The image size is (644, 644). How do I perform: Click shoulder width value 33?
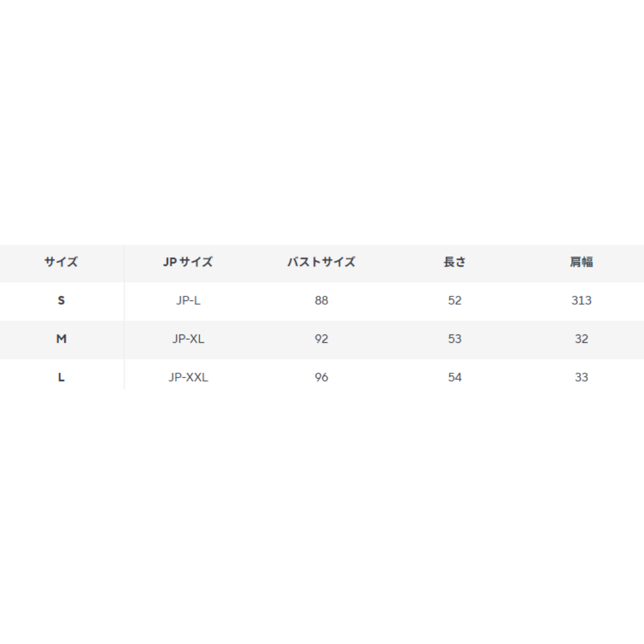pos(581,377)
